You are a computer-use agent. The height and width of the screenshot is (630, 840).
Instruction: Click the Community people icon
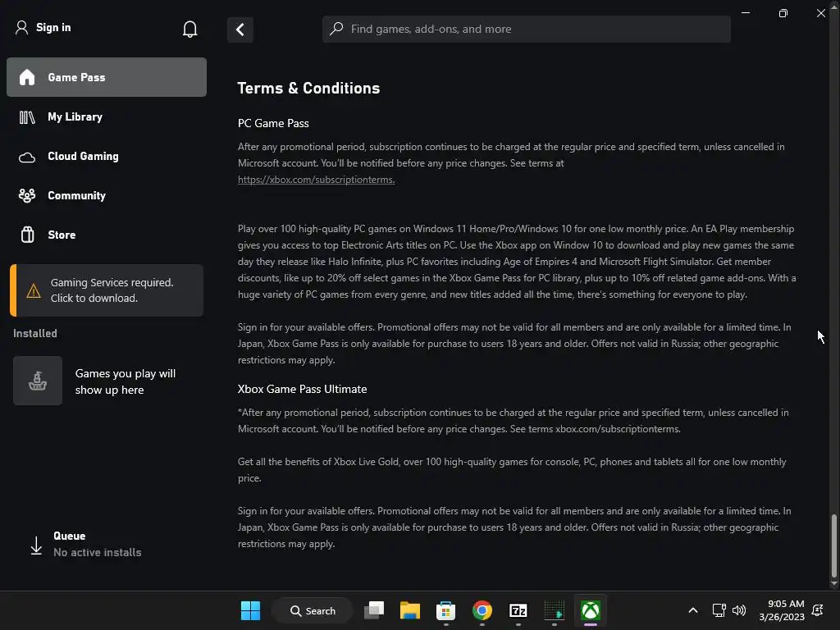27,195
